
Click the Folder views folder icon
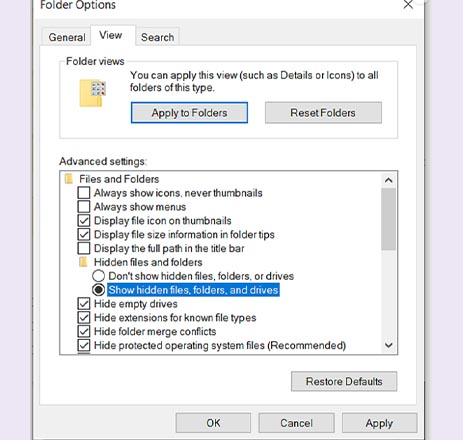tap(92, 93)
